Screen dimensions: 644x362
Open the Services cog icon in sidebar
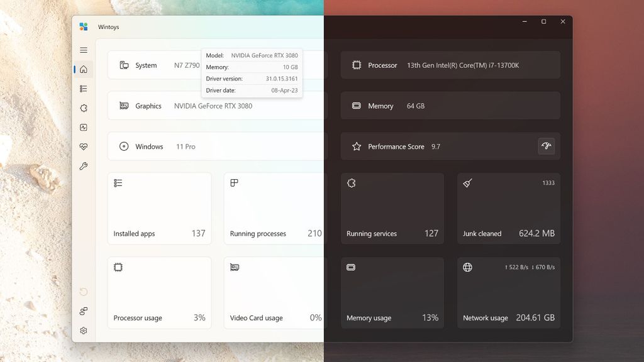coord(84,108)
